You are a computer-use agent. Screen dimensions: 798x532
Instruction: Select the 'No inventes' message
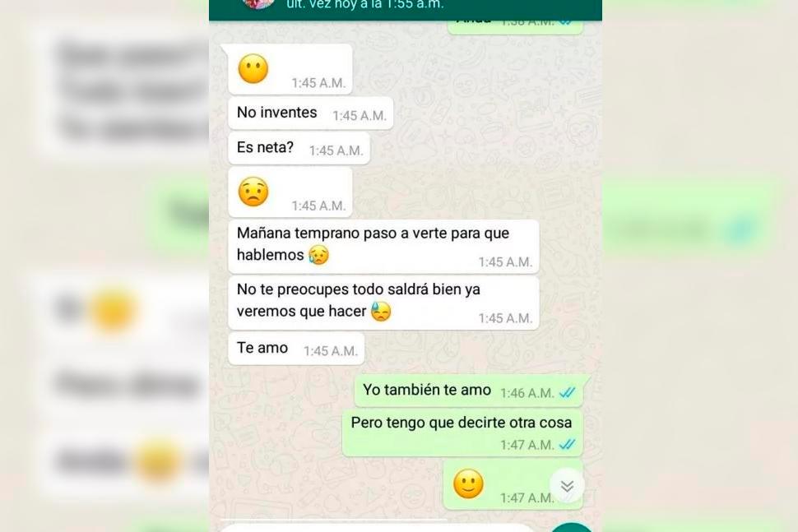tap(311, 113)
